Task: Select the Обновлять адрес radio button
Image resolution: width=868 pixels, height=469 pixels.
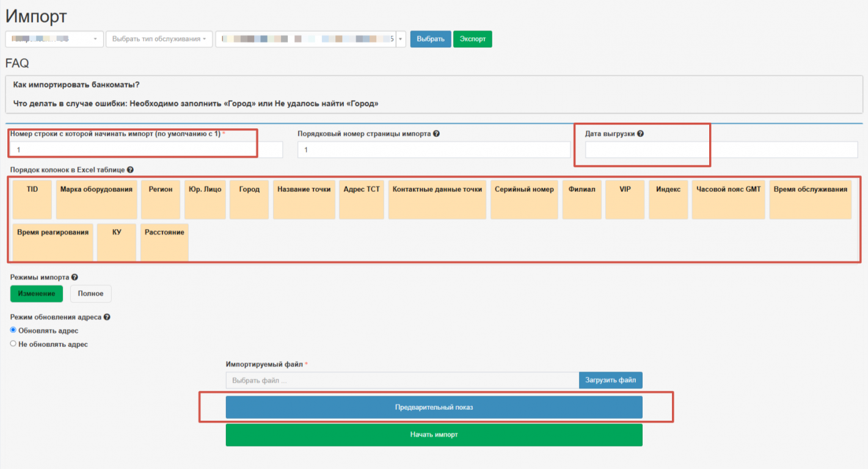Action: pyautogui.click(x=13, y=330)
